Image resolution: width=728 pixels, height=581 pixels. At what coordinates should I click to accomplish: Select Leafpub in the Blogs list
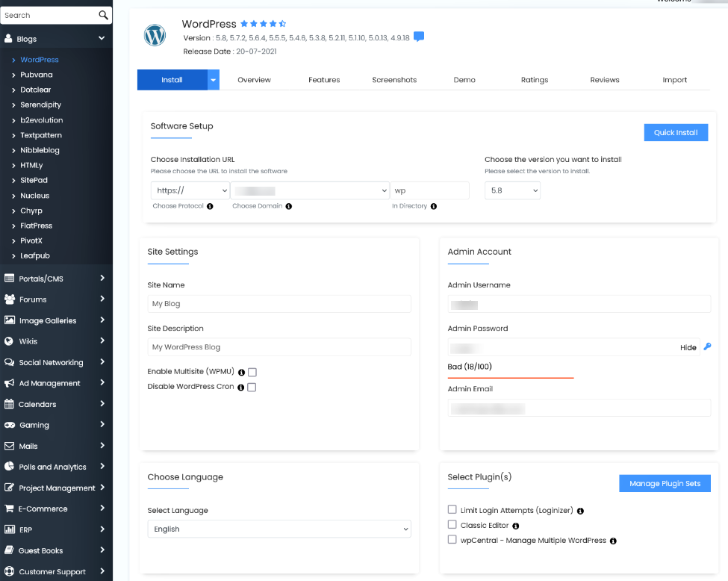coord(35,255)
